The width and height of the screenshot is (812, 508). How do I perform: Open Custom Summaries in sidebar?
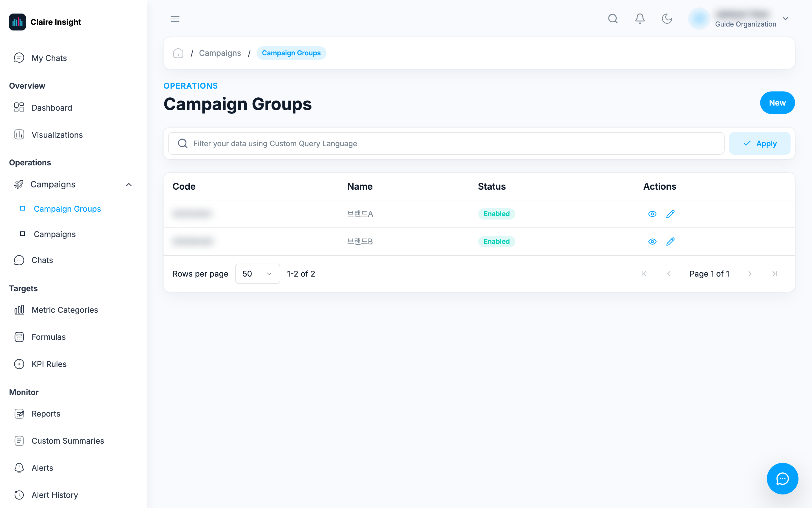point(68,441)
